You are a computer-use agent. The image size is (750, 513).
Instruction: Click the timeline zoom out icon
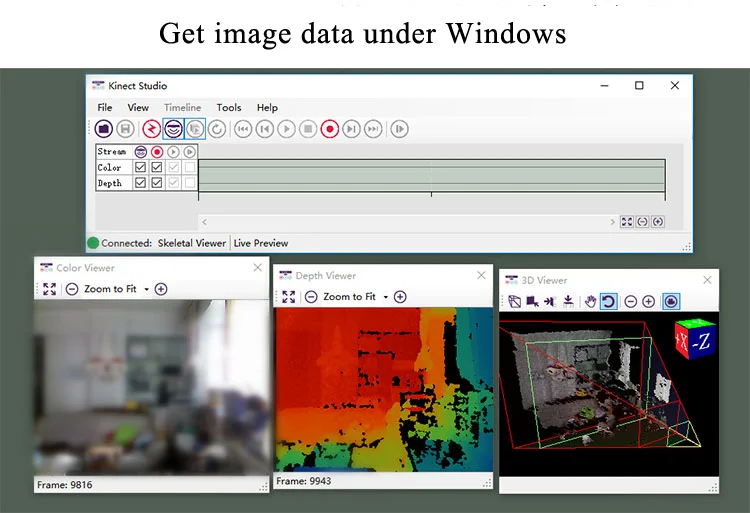point(642,222)
